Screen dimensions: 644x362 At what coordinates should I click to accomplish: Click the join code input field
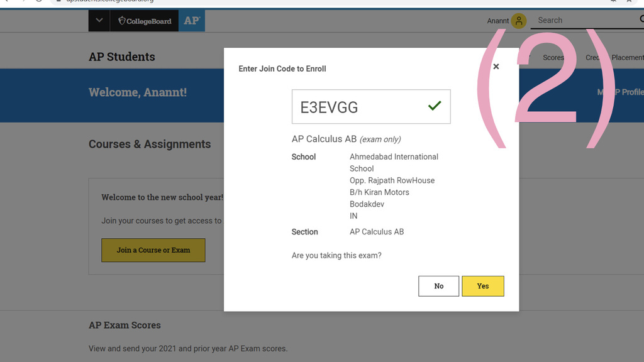click(371, 107)
